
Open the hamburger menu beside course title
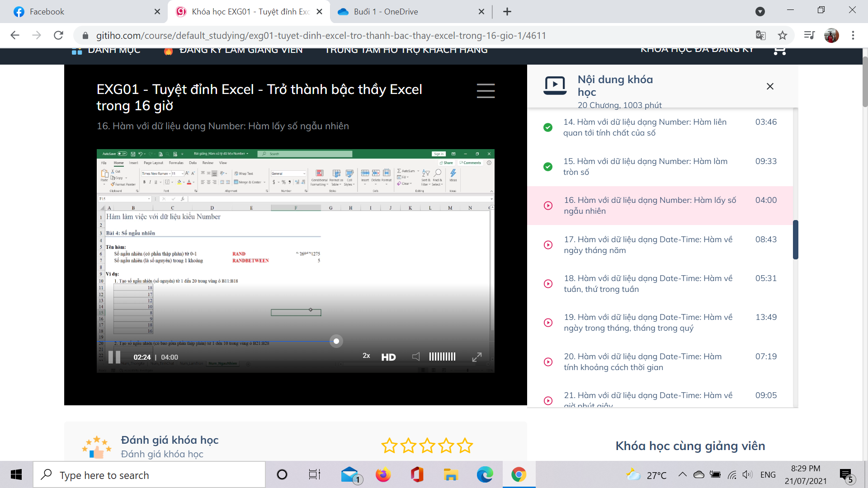click(486, 90)
